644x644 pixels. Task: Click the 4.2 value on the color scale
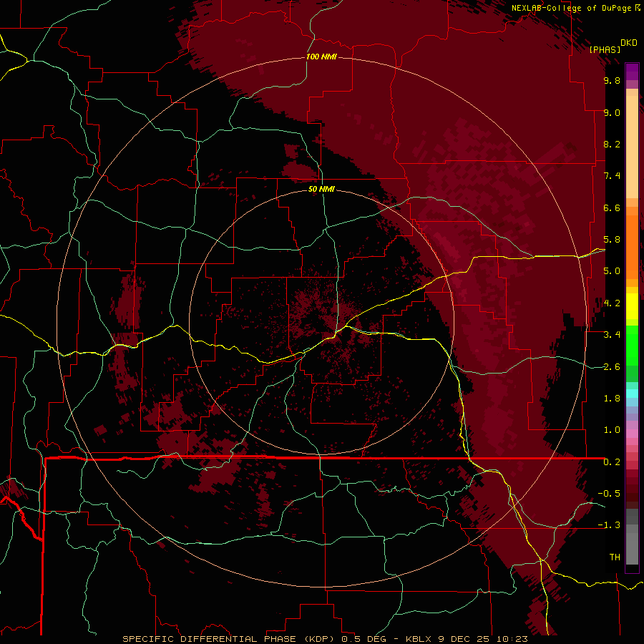(x=612, y=303)
